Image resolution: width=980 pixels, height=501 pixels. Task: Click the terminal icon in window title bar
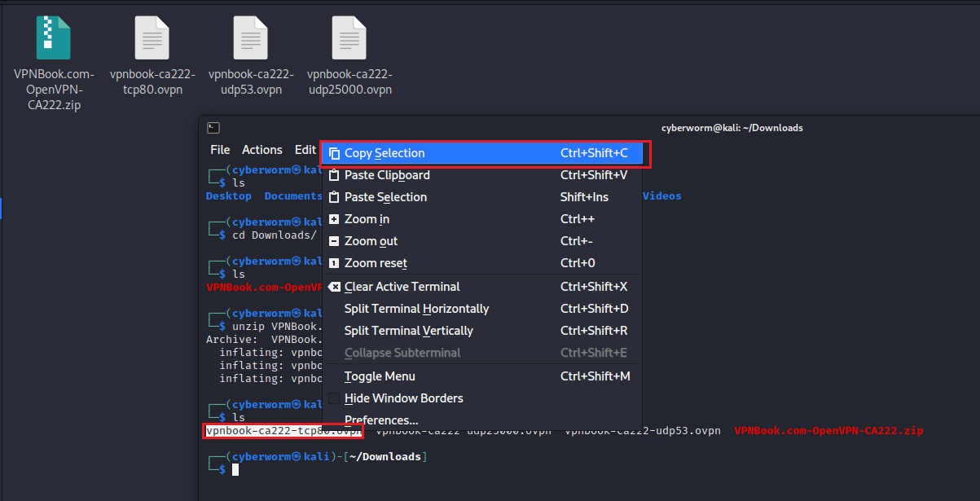213,128
